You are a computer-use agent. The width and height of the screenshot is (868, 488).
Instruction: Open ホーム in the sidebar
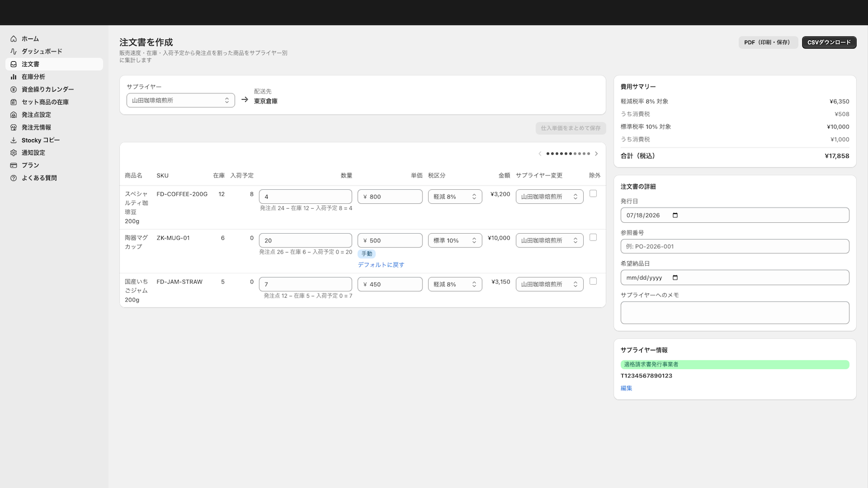pos(54,39)
